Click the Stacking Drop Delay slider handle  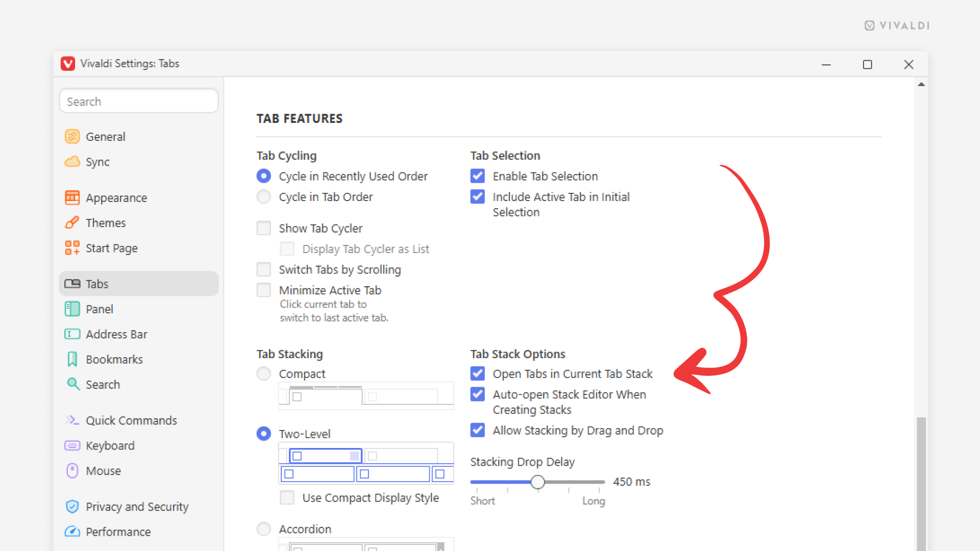coord(537,482)
